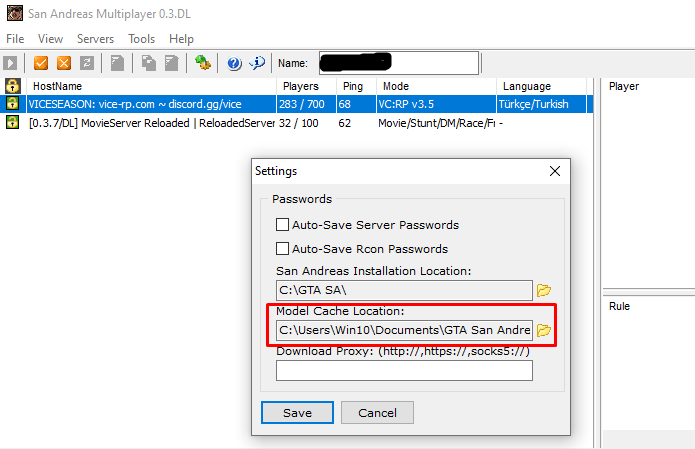Image resolution: width=695 pixels, height=449 pixels.
Task: Open the Servers menu
Action: pos(95,39)
